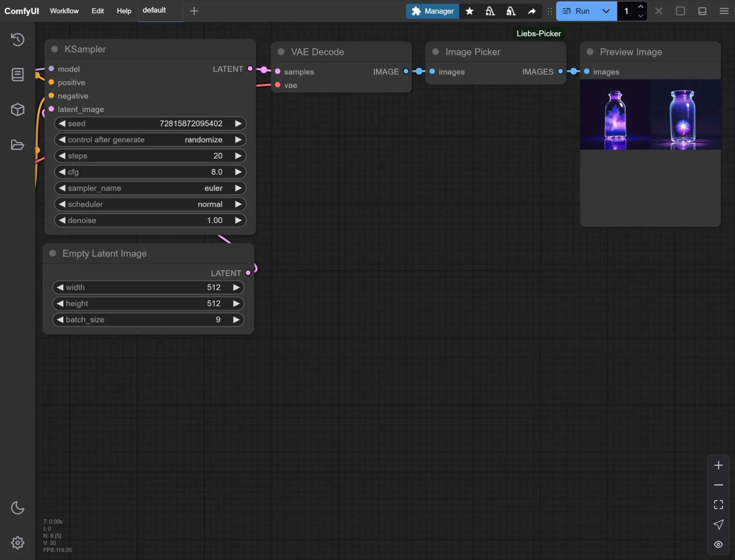Toggle link visibility eye icon
Viewport: 735px width, 560px height.
(718, 544)
